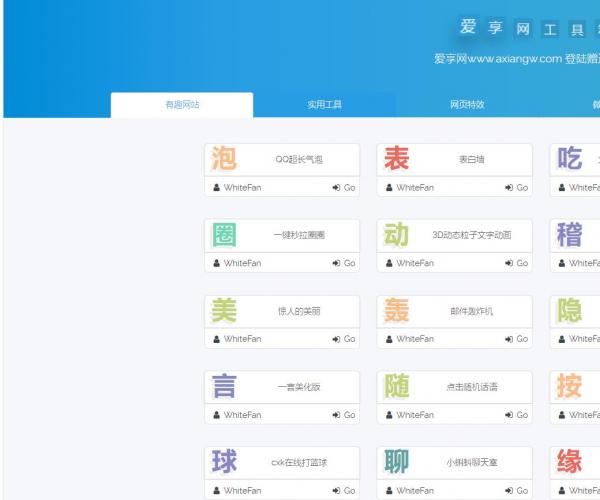Click WhiteFan author in 惊人的美丽 card
The image size is (600, 500).
[243, 339]
